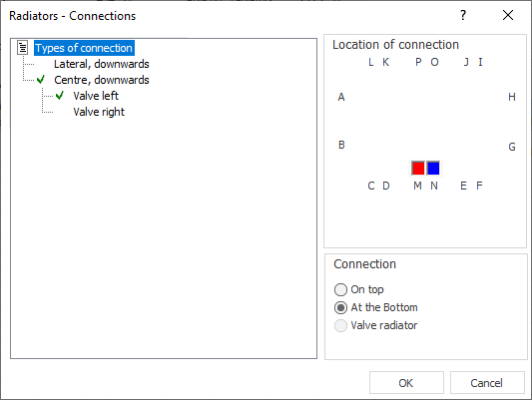Image resolution: width=532 pixels, height=400 pixels.
Task: Choose Valve left in the tree
Action: tap(96, 96)
